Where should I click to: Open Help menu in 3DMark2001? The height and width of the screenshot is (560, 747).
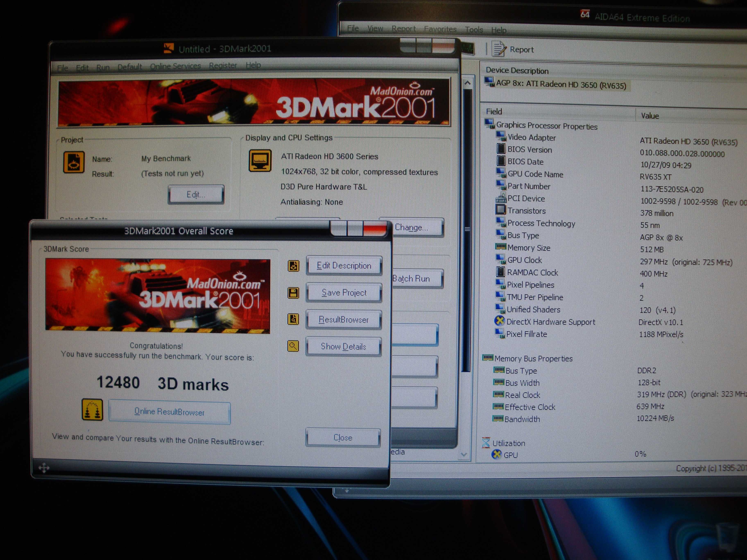point(253,65)
